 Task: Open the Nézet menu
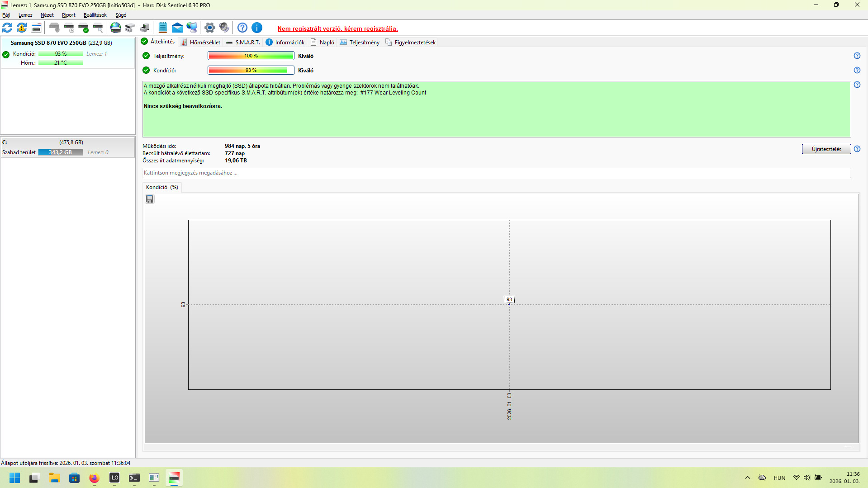[47, 15]
